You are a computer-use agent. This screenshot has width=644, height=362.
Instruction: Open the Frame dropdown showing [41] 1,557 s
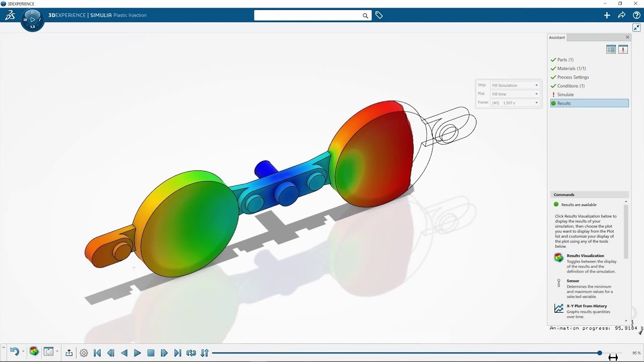click(x=515, y=103)
